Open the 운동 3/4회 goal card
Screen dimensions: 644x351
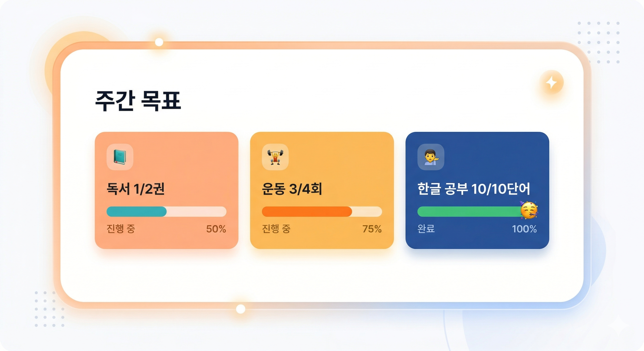[322, 190]
